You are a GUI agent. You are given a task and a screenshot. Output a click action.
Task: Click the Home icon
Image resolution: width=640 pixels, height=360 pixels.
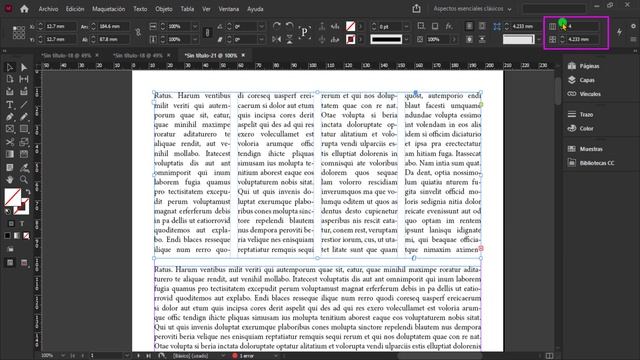[x=24, y=9]
